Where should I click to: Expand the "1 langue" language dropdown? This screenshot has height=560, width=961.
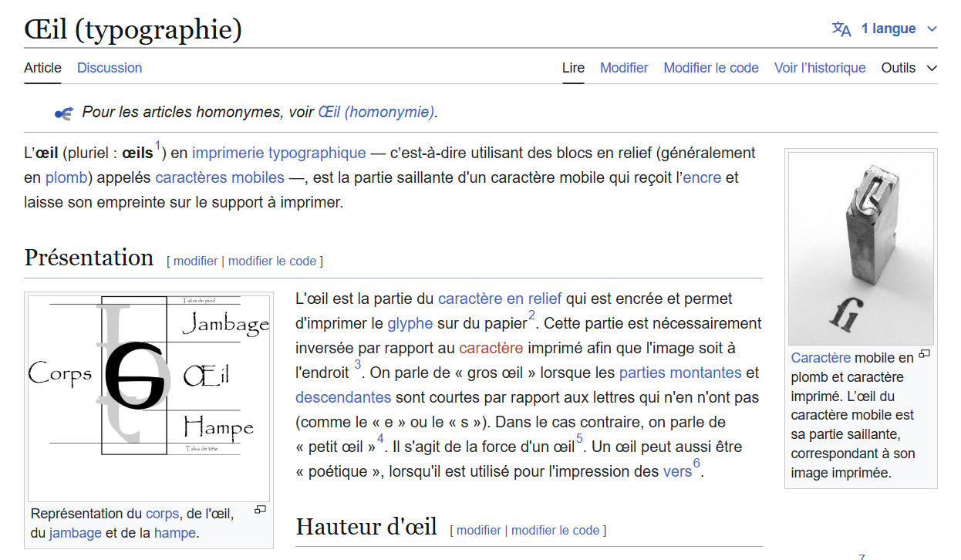tap(899, 29)
